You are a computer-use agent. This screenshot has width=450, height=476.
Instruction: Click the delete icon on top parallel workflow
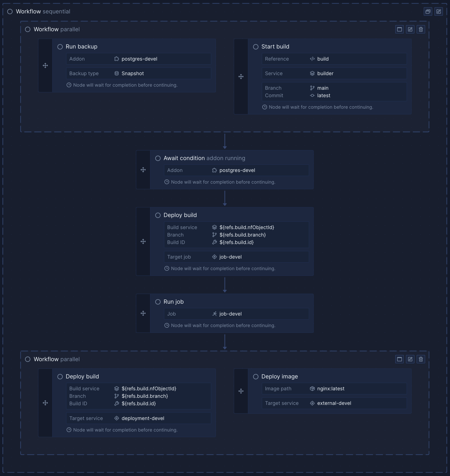pyautogui.click(x=421, y=29)
